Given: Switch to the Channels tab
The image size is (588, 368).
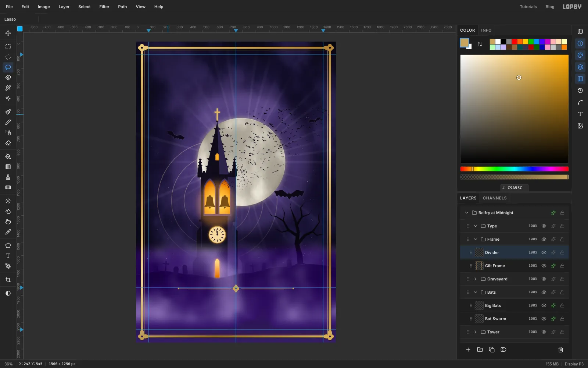Looking at the screenshot, I should (495, 198).
